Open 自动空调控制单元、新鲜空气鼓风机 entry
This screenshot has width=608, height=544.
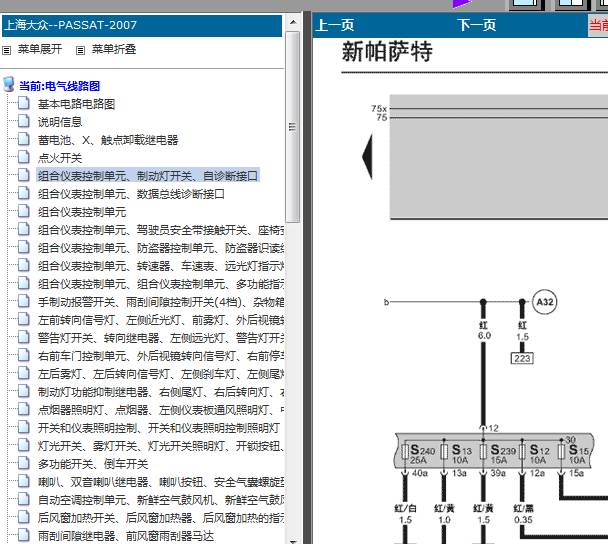161,500
